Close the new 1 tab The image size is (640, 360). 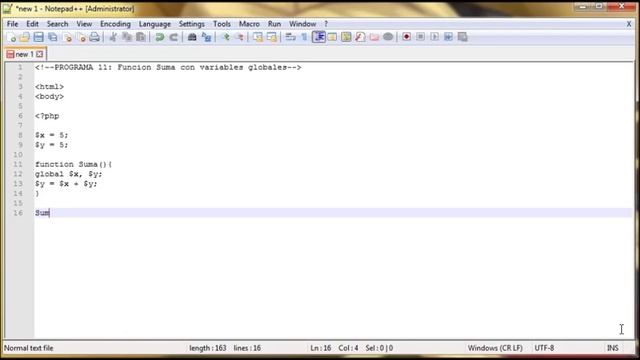[x=40, y=54]
